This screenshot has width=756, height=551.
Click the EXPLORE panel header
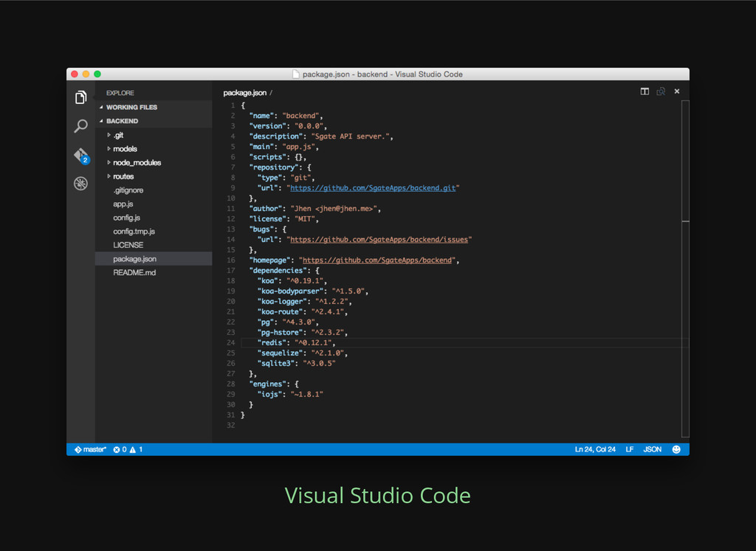(x=120, y=93)
